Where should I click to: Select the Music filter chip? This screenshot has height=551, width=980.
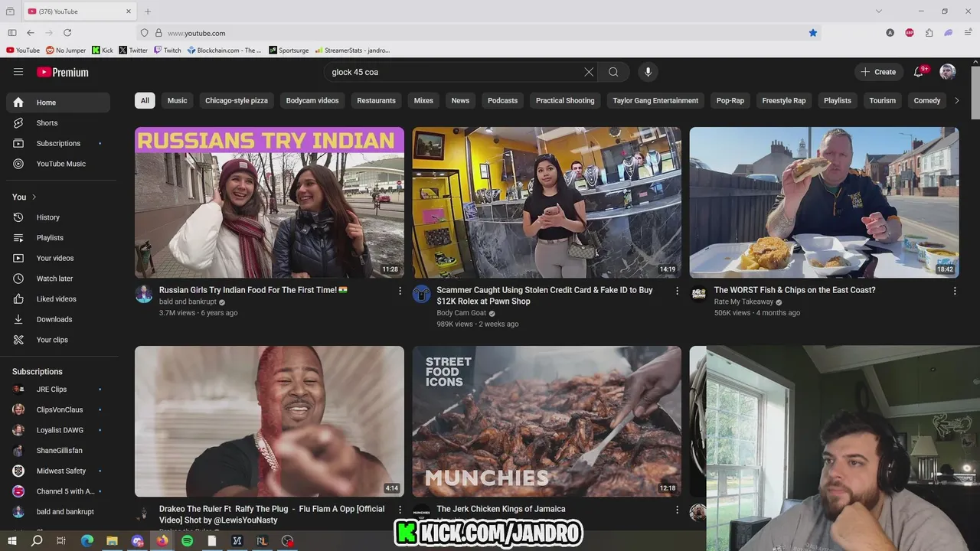coord(177,100)
